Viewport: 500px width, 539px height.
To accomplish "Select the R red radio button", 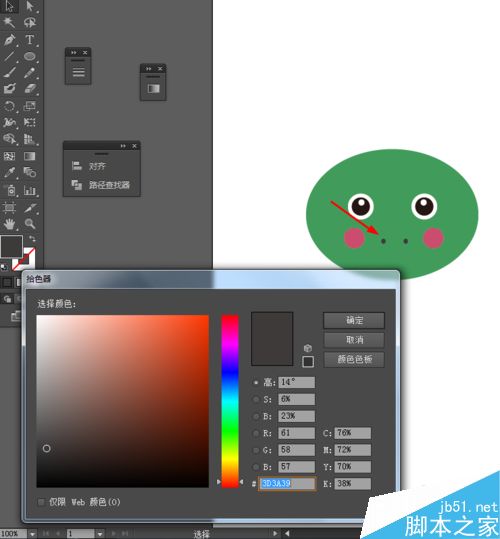I will (x=256, y=433).
